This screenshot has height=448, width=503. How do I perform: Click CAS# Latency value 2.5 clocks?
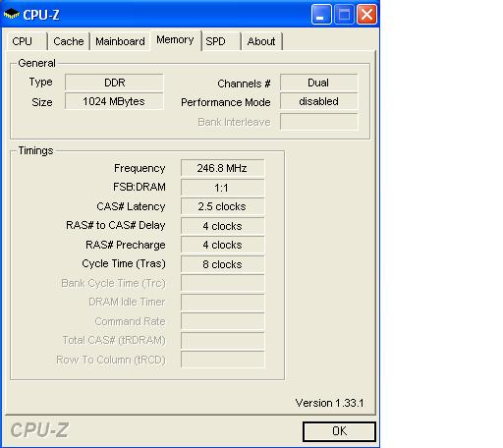coord(222,206)
